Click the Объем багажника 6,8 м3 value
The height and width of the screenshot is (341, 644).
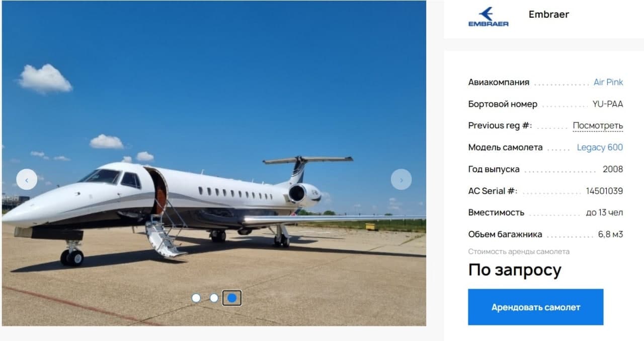tap(610, 234)
